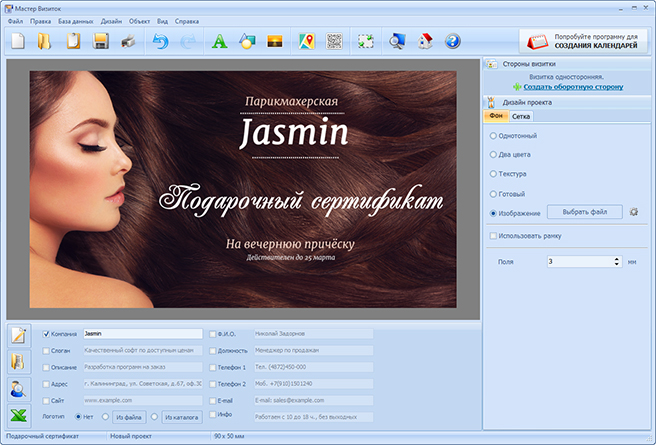Screen dimensions: 656x445
Task: Enable the Телефон 1 checkbox
Action: (213, 368)
